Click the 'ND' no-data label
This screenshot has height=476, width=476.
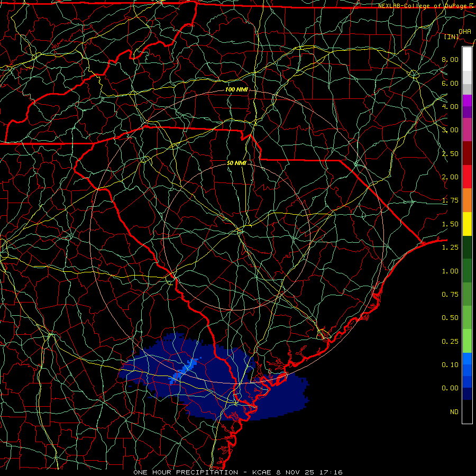tap(454, 412)
